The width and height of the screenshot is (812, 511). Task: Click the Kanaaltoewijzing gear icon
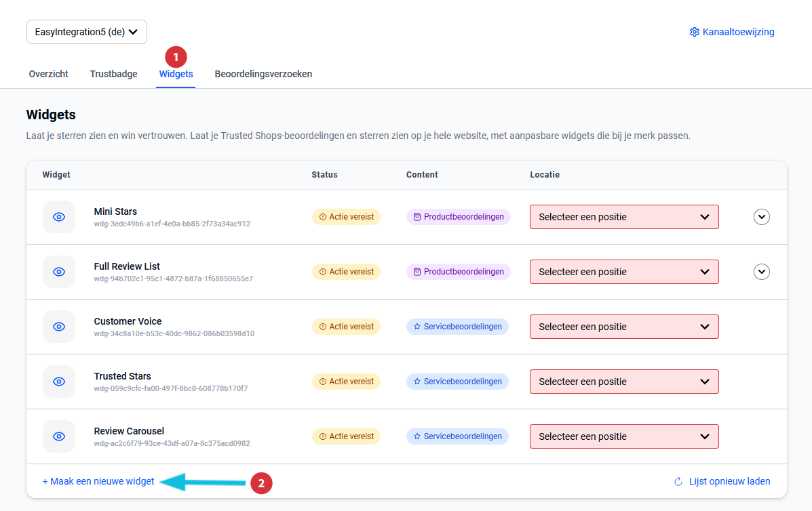[694, 32]
